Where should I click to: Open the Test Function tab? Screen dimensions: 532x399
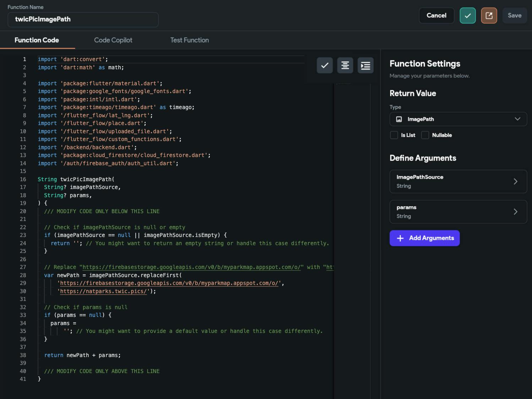click(189, 40)
